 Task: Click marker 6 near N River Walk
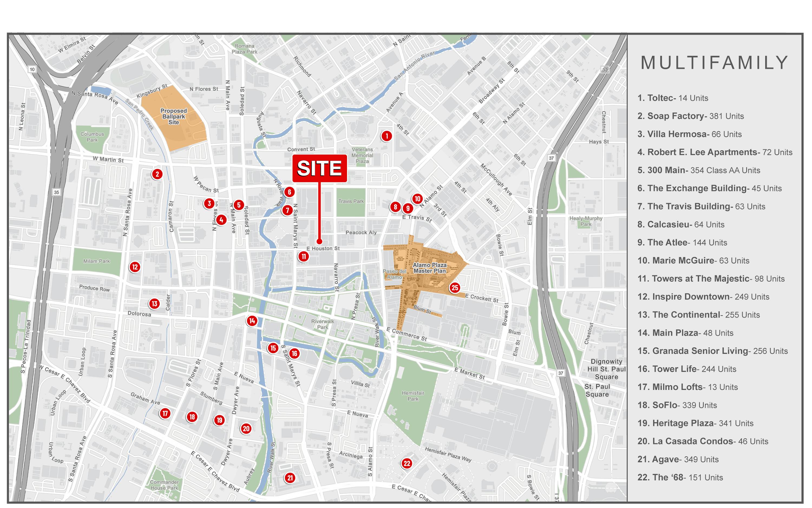289,192
